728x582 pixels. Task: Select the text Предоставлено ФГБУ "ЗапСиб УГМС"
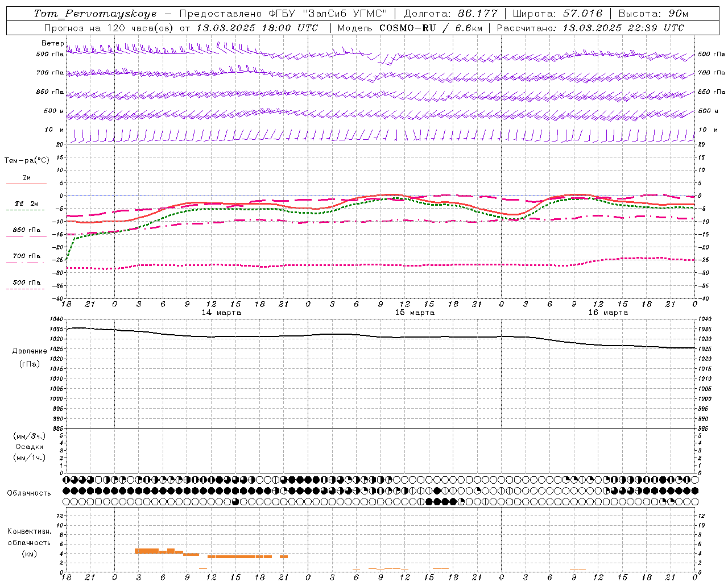(283, 14)
